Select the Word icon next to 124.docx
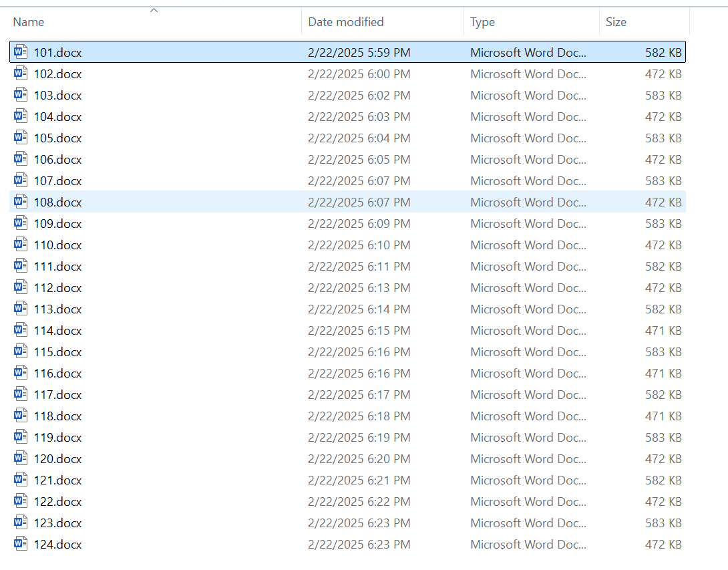Screen dimensions: 728x570 coord(21,544)
